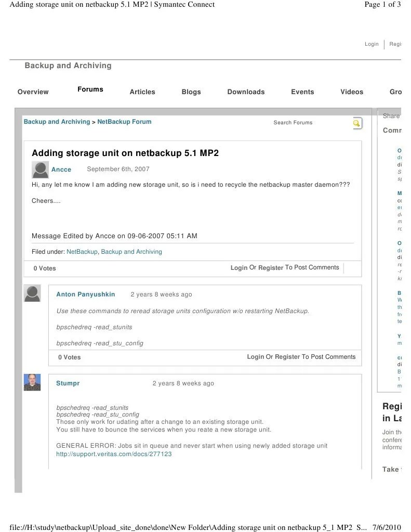Switch to the Forums tab
411x532 pixels.
click(x=90, y=89)
